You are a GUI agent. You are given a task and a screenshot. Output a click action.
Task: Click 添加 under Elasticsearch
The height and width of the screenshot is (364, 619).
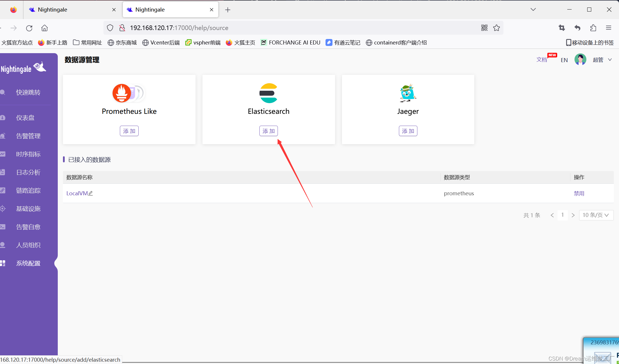[268, 131]
